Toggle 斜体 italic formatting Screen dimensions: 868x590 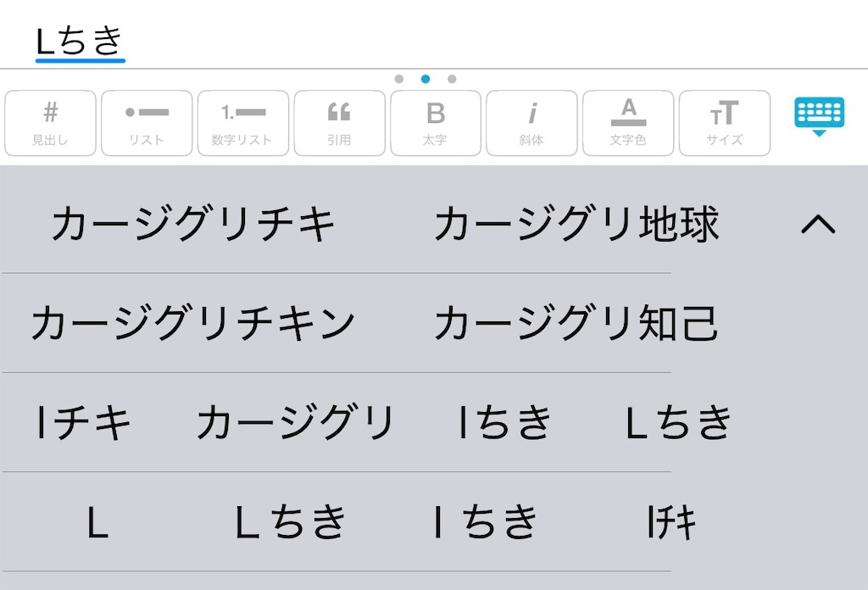[532, 123]
